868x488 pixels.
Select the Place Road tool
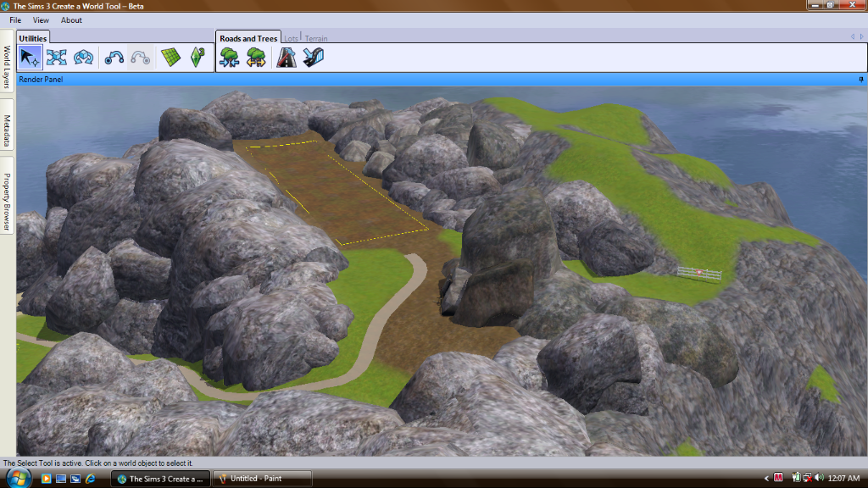[287, 58]
